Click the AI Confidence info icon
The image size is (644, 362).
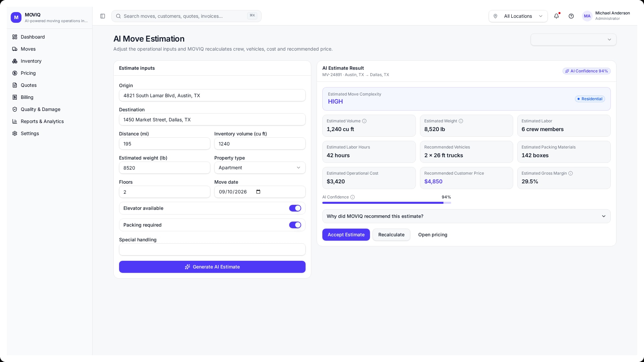pos(353,197)
